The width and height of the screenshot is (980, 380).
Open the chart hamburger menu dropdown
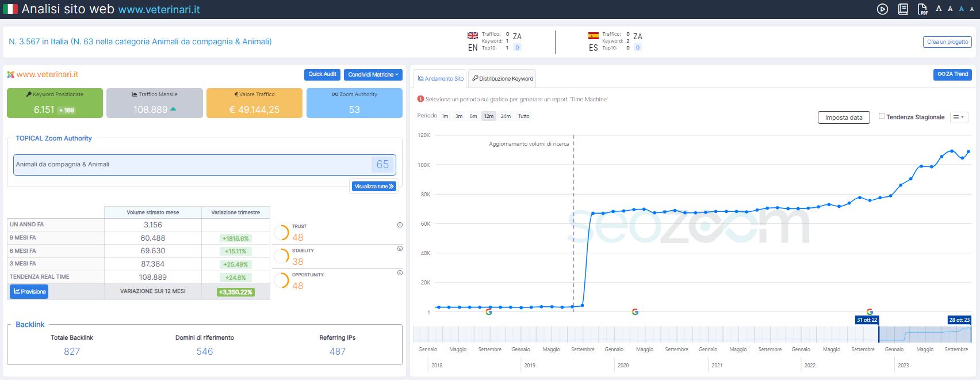click(959, 117)
